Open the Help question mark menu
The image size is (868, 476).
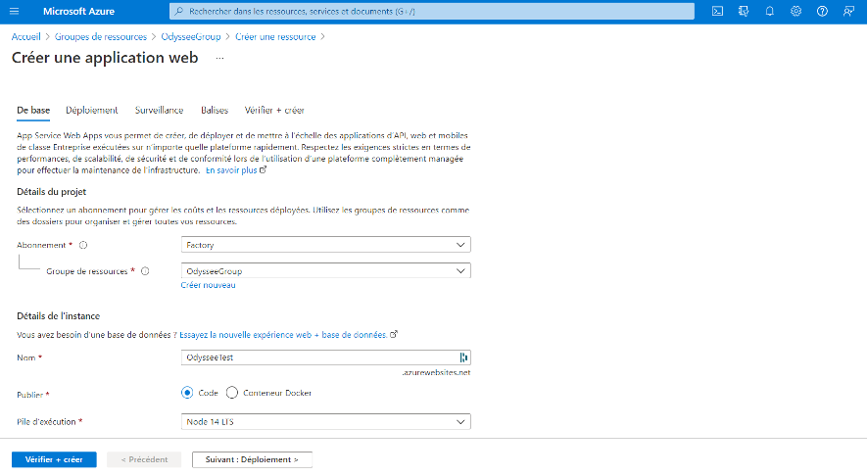pos(822,11)
